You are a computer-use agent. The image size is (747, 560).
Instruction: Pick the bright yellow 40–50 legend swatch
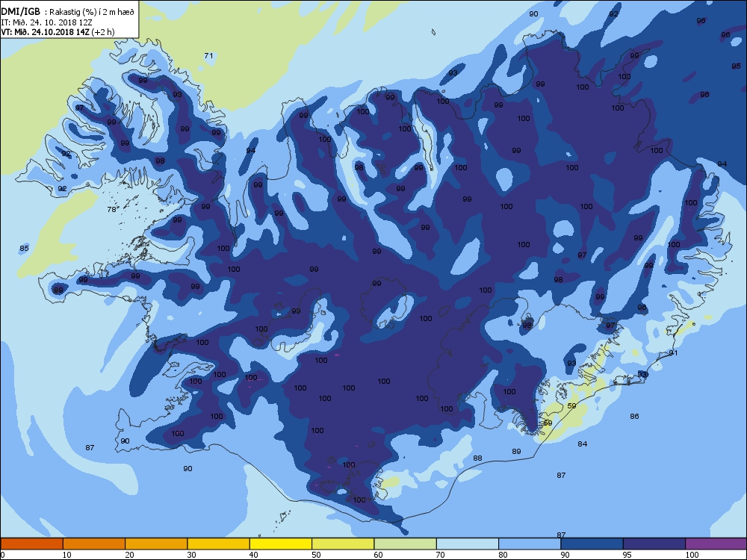(x=281, y=544)
